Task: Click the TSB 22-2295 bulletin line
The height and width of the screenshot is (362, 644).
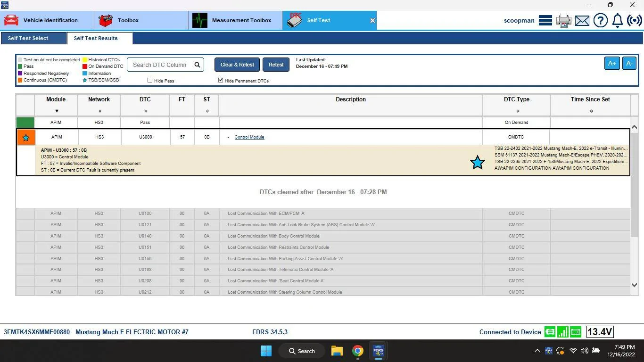Action: point(561,162)
